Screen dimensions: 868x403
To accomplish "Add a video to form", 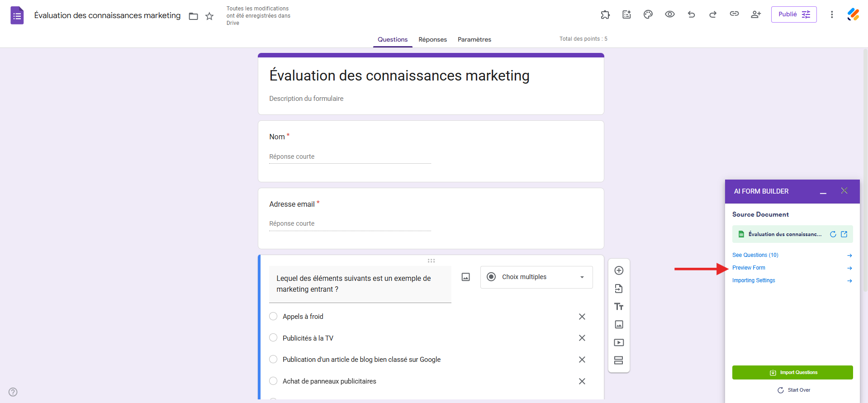I will [x=619, y=342].
